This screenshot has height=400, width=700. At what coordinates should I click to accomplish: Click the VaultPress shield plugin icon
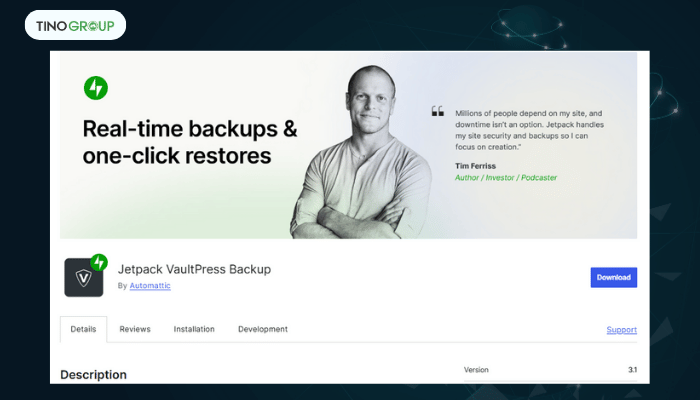click(x=83, y=277)
